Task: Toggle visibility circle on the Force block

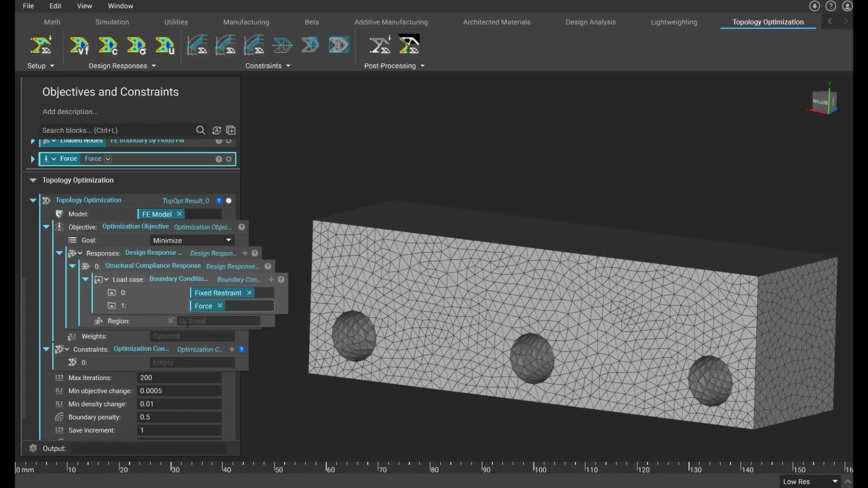Action: pos(229,159)
